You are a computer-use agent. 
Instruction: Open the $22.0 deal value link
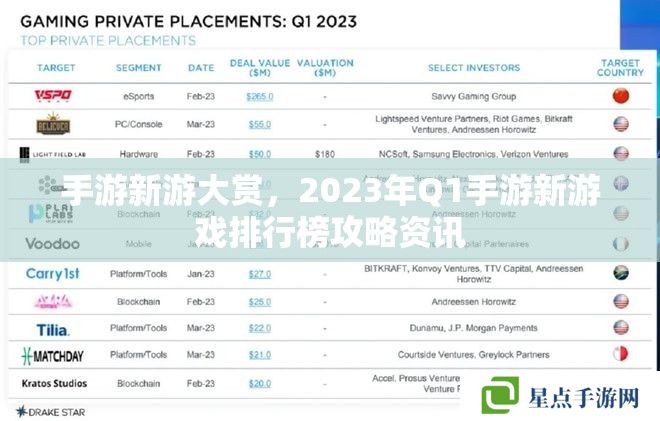[260, 328]
